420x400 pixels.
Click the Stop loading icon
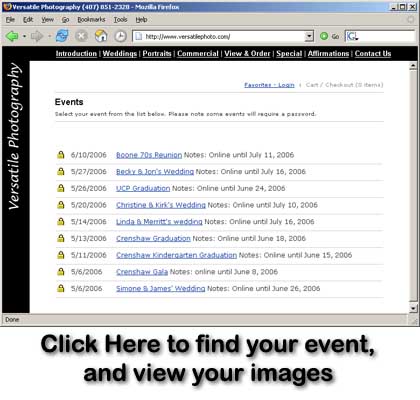81,36
